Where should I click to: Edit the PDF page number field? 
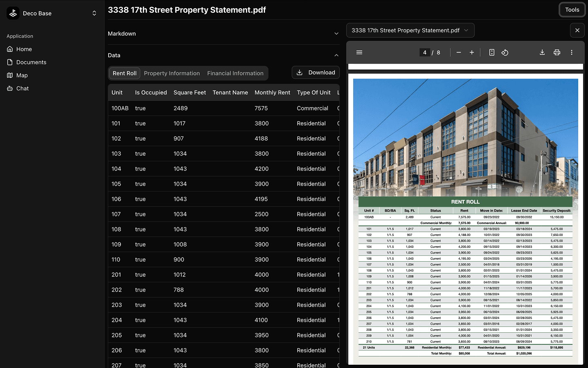pyautogui.click(x=425, y=52)
